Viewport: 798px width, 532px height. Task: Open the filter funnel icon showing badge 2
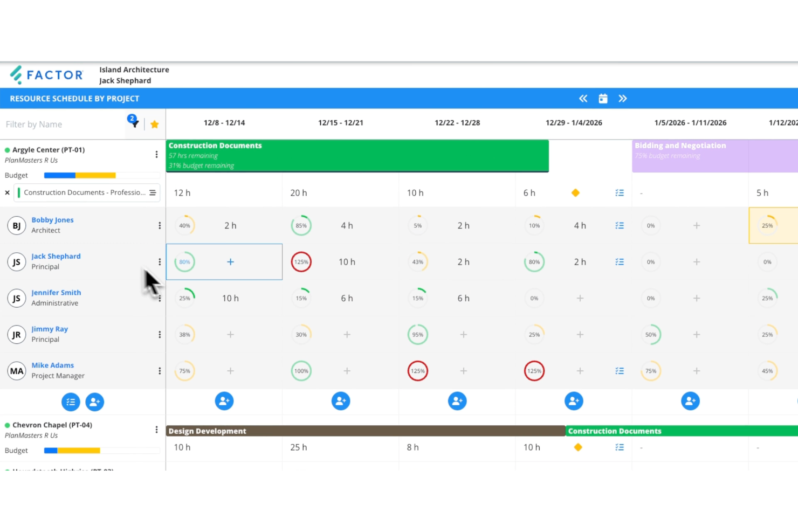click(x=133, y=124)
